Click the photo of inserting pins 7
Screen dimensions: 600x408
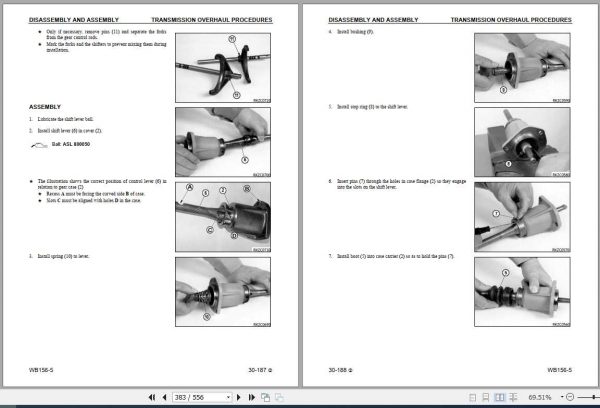[x=522, y=217]
